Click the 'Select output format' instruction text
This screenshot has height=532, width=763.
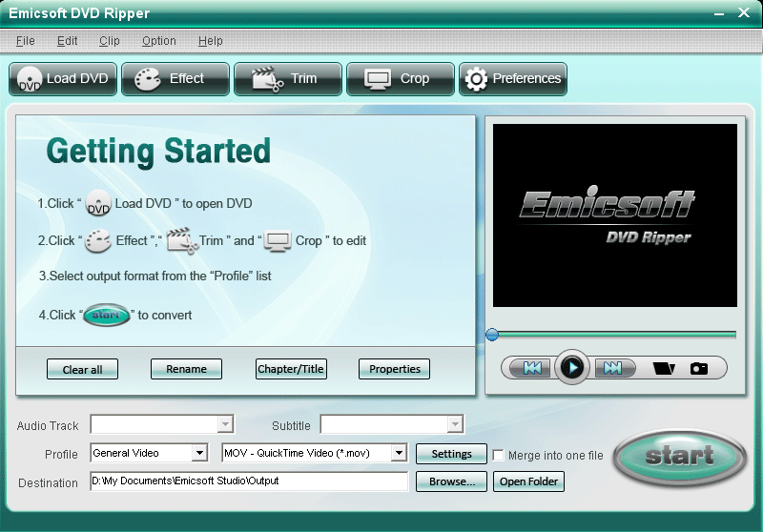coord(155,276)
